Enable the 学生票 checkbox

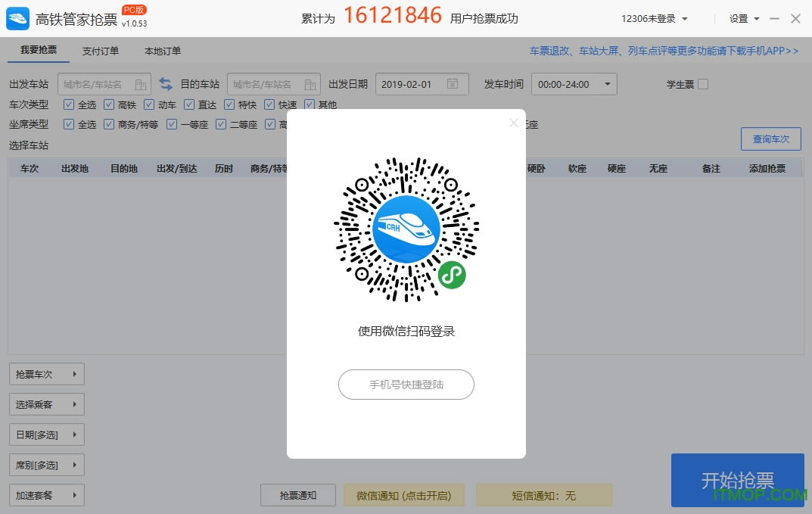703,84
